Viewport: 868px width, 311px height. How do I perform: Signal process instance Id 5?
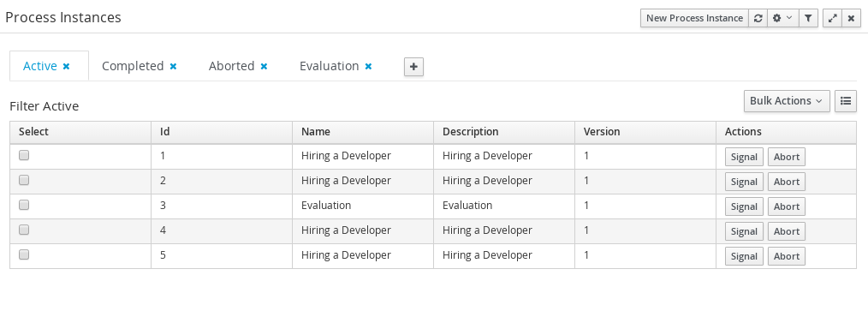coord(744,257)
